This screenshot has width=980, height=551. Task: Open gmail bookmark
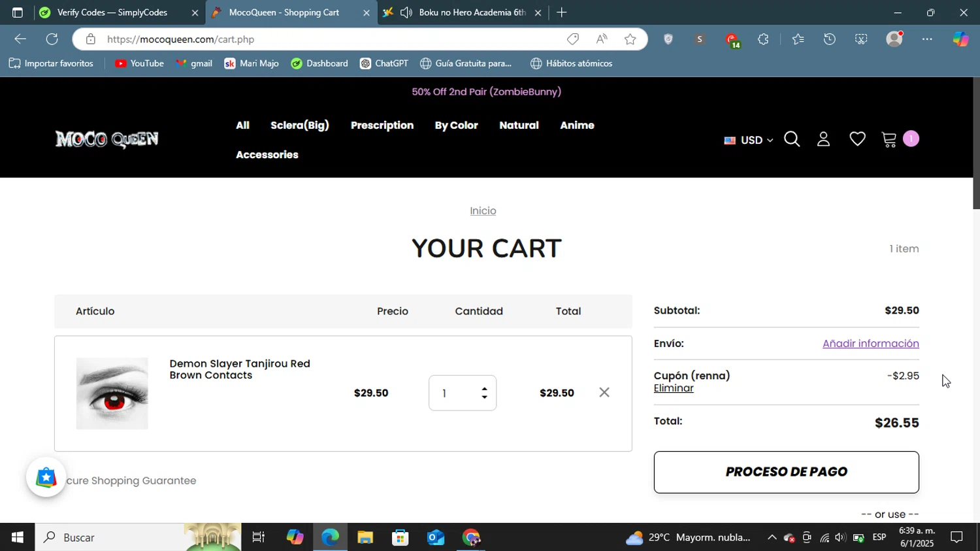click(194, 63)
